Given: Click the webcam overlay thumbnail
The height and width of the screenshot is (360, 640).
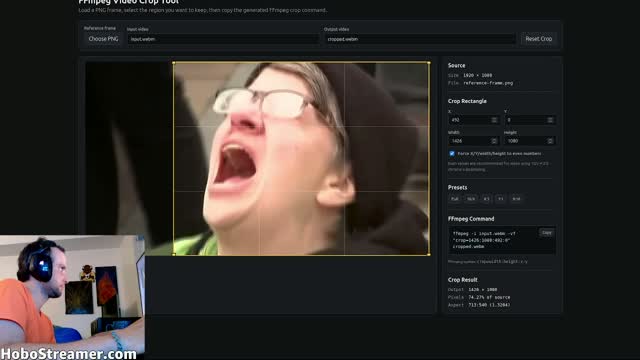Looking at the screenshot, I should [72, 297].
